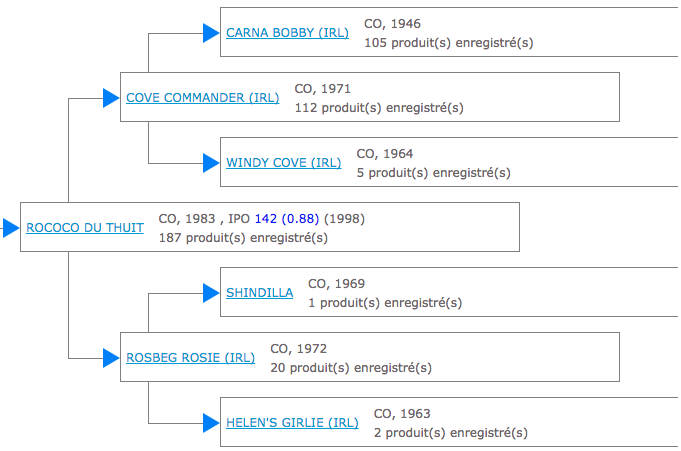Screen dimensions: 681x451
Task: Click the blue arrow left of ROCOCO DU THUIT
Action: [11, 228]
